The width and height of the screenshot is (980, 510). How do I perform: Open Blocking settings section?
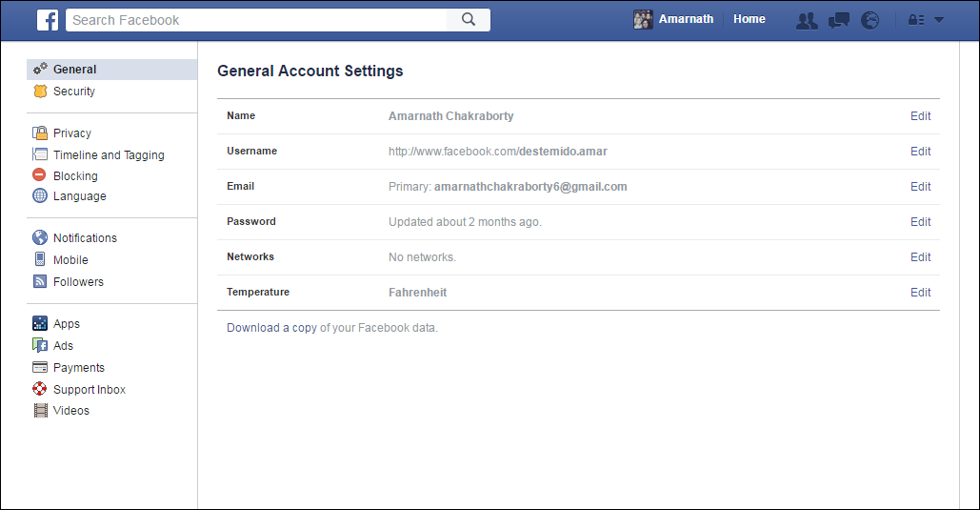75,175
